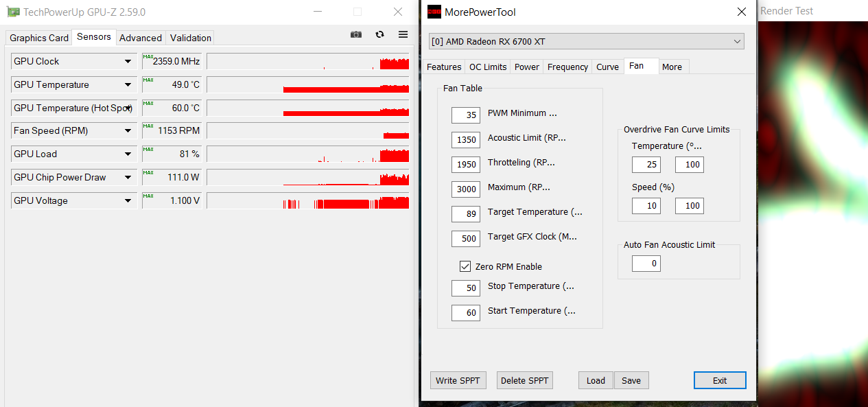Image resolution: width=868 pixels, height=407 pixels.
Task: Open the More tab
Action: click(672, 67)
